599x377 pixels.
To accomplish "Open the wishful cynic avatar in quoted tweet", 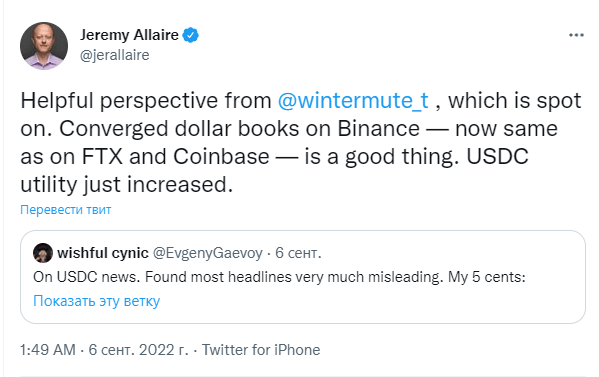I will [x=43, y=253].
